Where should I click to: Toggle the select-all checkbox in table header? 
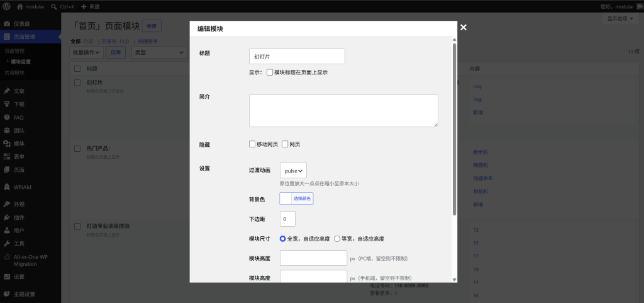pyautogui.click(x=77, y=69)
